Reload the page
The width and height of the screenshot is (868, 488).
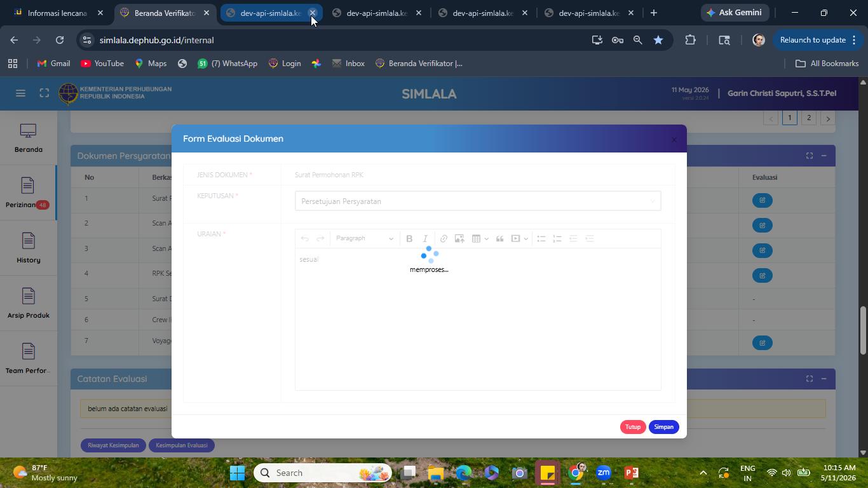point(60,40)
